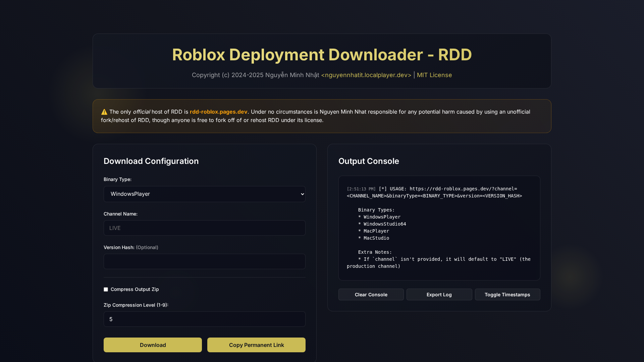Click Copy Permanent Link button

coord(256,345)
